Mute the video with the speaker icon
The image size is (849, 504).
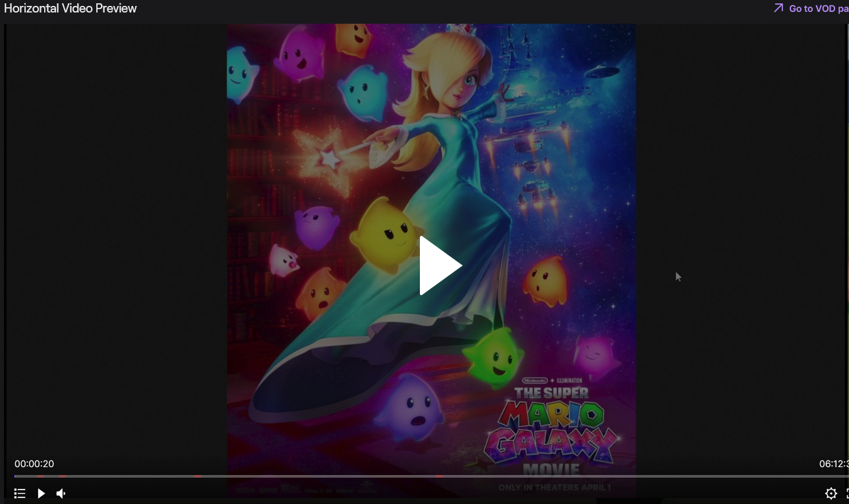61,493
